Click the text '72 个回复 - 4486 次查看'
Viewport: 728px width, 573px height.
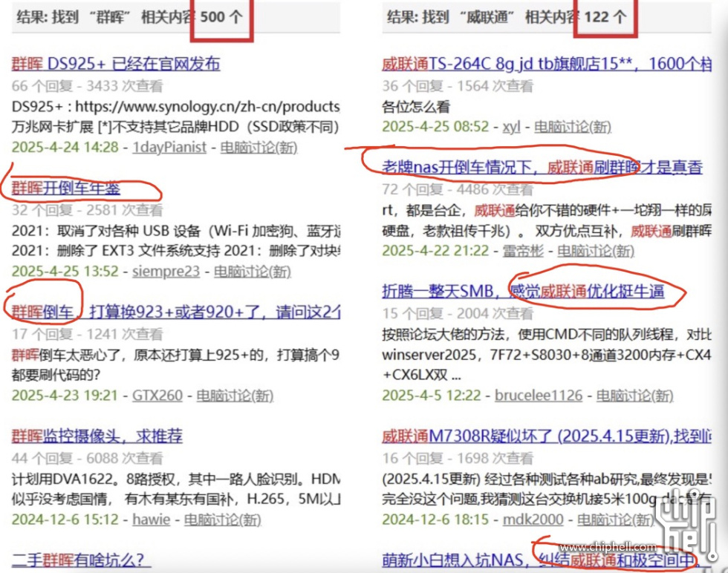click(x=458, y=189)
